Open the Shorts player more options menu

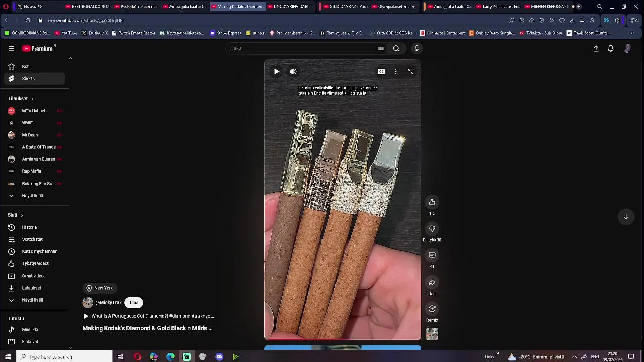(x=396, y=72)
